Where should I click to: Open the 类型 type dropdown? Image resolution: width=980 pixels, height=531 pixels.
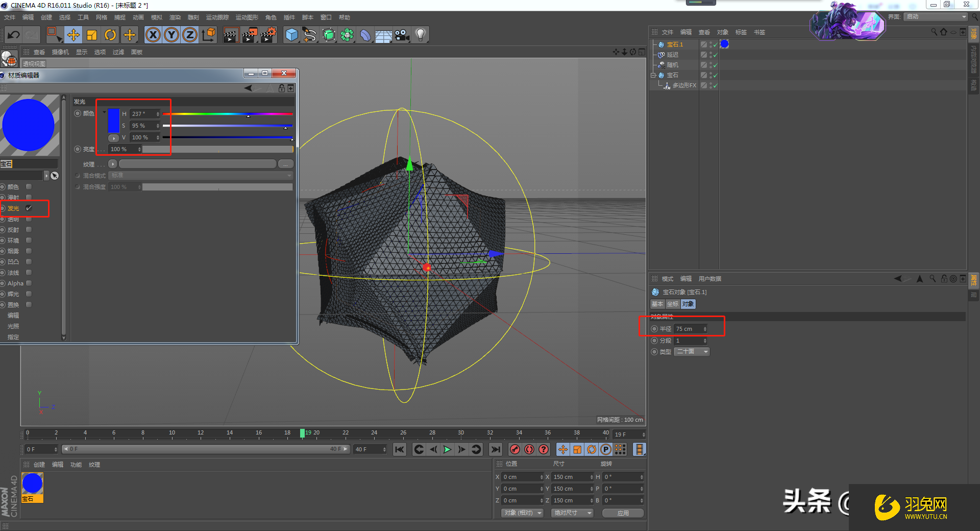click(692, 352)
